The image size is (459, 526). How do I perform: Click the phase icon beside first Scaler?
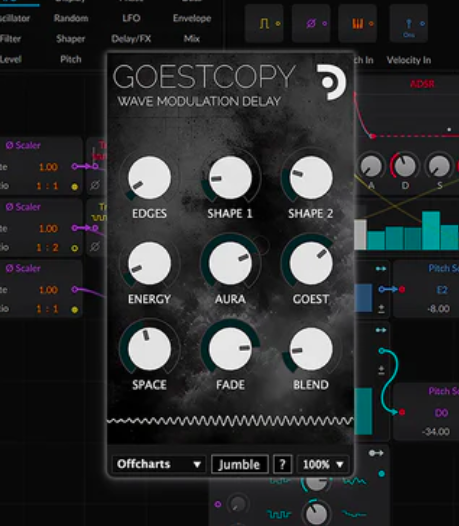95,185
